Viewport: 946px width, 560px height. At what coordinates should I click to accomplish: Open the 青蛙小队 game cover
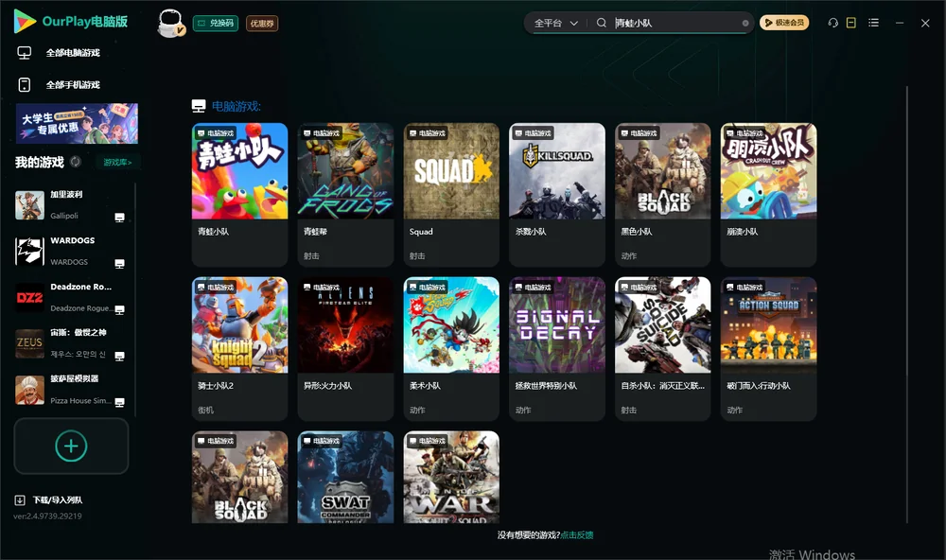239,171
